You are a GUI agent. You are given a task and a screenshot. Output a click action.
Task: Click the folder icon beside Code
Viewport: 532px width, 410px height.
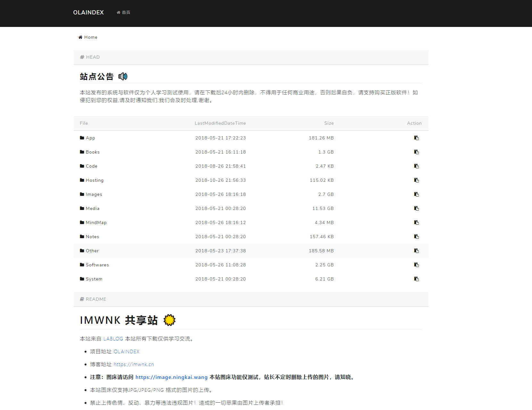point(82,166)
